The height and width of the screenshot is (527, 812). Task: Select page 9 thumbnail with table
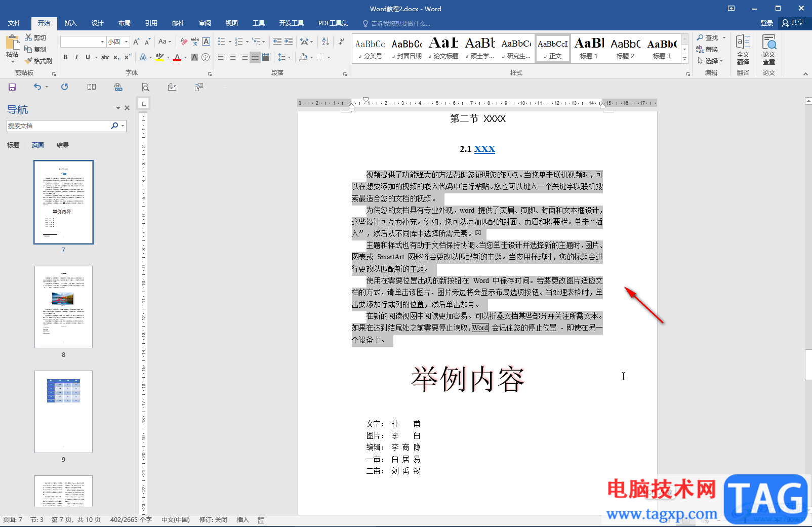63,412
